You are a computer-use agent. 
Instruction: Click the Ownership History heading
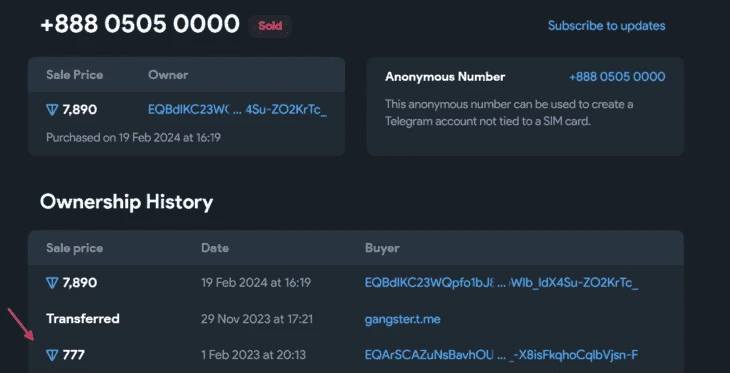[x=127, y=203]
